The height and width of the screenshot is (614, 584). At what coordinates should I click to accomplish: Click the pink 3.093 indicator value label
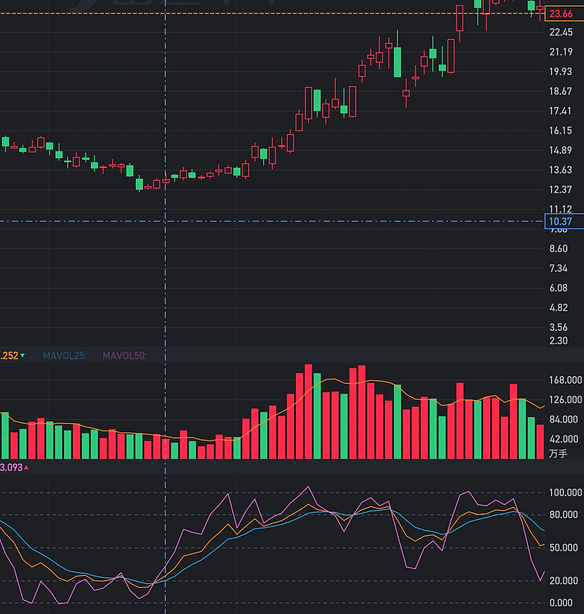point(11,468)
